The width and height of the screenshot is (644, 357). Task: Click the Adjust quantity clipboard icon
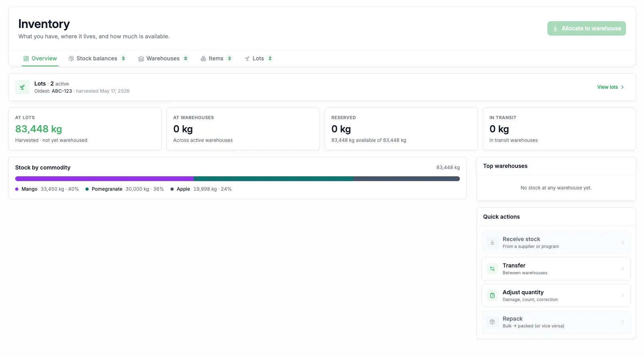pyautogui.click(x=492, y=295)
